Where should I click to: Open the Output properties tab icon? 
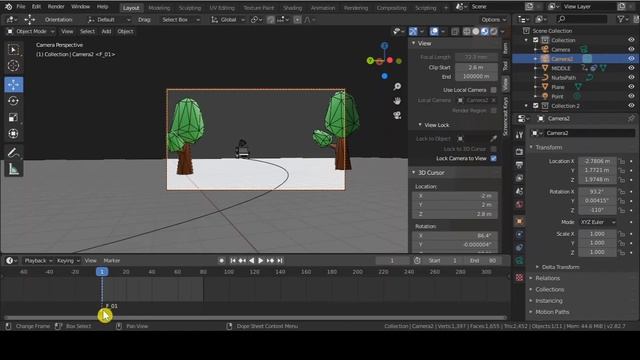coord(519,165)
